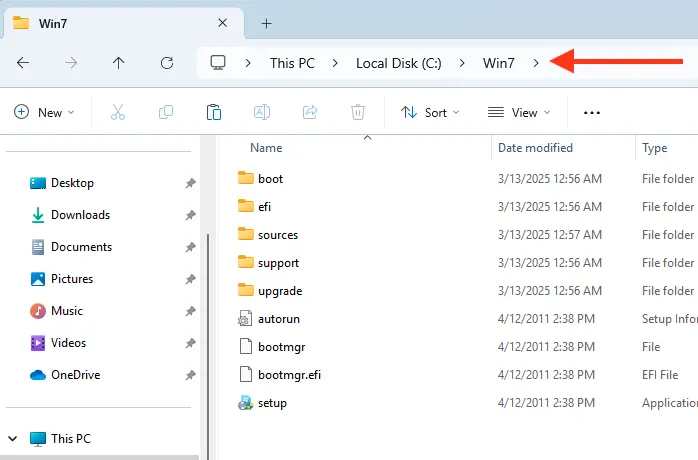Screen dimensions: 698x460
Task: Toggle pin next to Downloads
Action: pos(190,216)
